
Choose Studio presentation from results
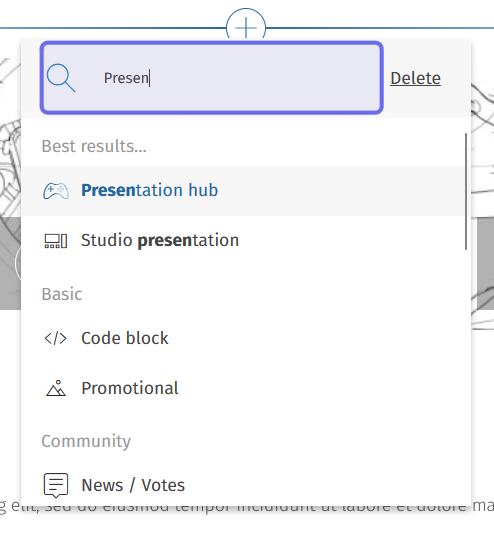(x=243, y=241)
